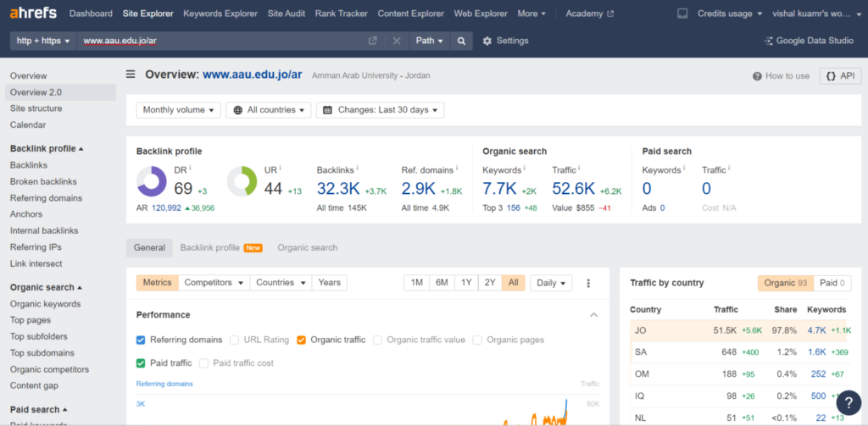Select the JO country row

pos(738,331)
